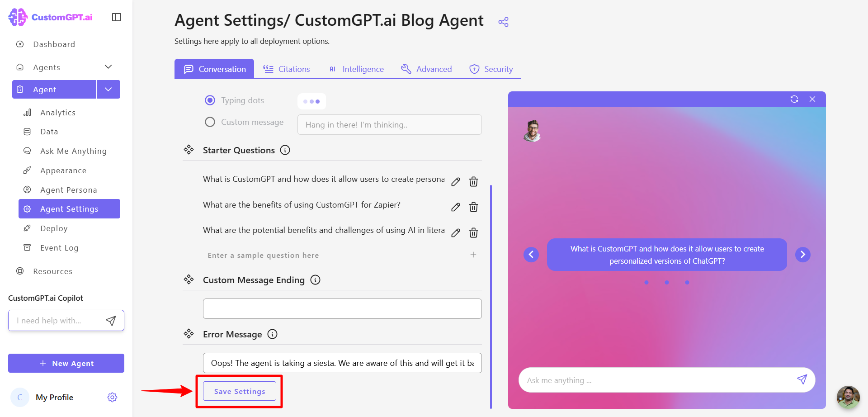Click the Agent button in sidebar
868x417 pixels.
coord(54,89)
